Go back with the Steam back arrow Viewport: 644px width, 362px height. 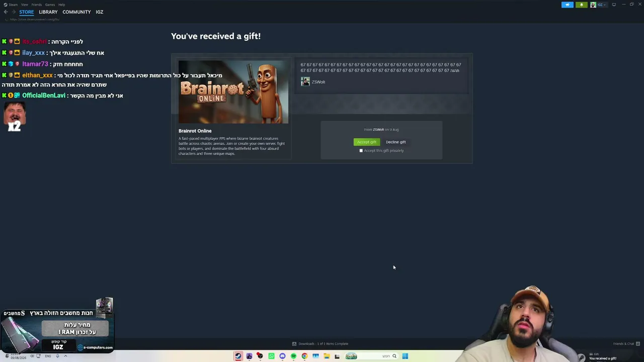6,12
